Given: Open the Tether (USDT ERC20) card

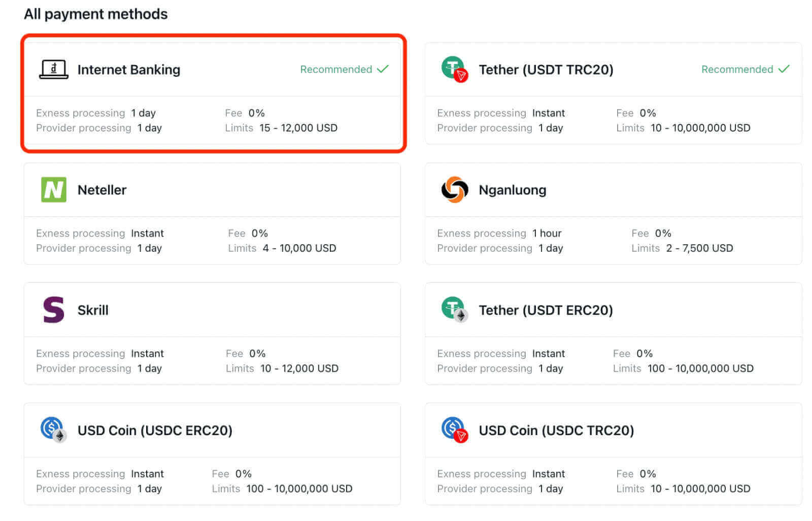Looking at the screenshot, I should pos(613,334).
